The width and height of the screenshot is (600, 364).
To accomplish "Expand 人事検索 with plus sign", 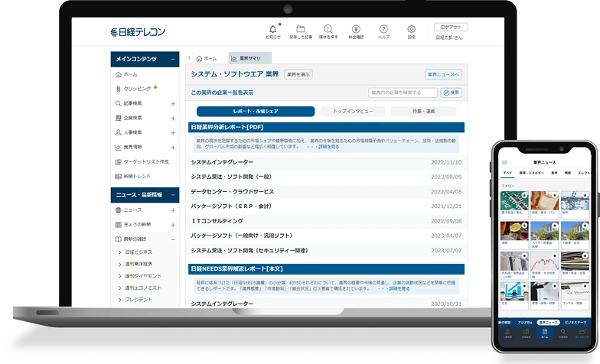I will [x=173, y=133].
